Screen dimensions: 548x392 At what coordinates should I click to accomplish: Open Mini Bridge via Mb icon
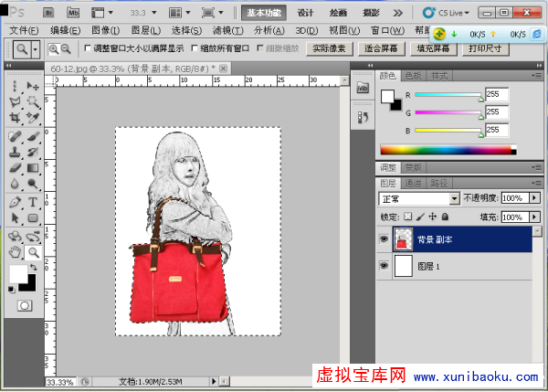(73, 14)
